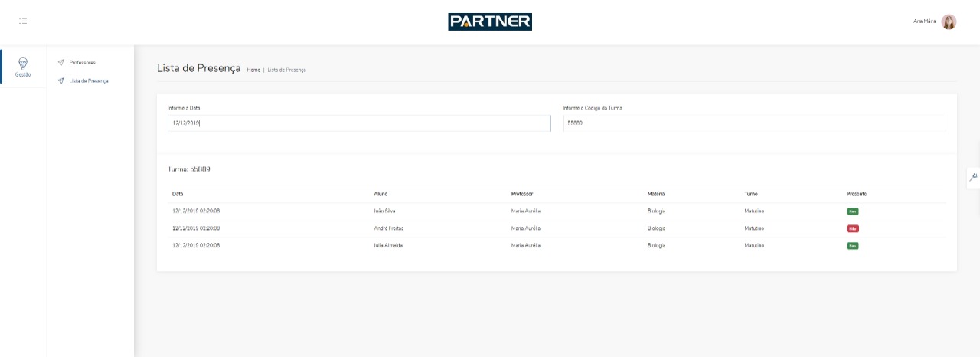Viewport: 980px width, 357px height.
Task: Open the wrench settings tab at right edge
Action: pyautogui.click(x=974, y=177)
